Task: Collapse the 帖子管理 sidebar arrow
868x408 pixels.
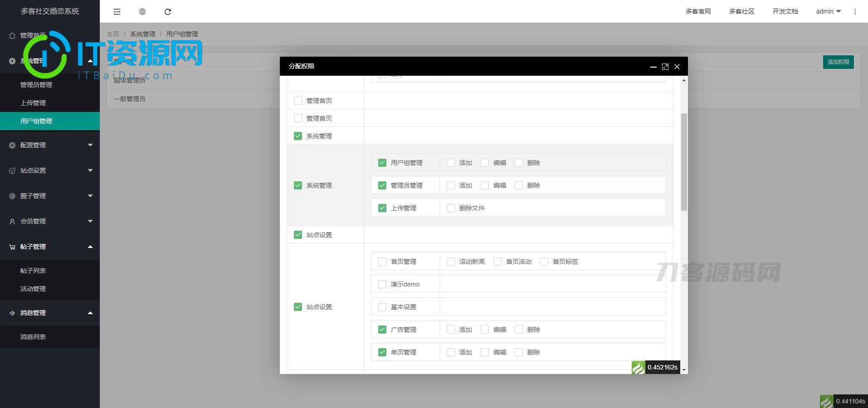Action: [x=90, y=247]
